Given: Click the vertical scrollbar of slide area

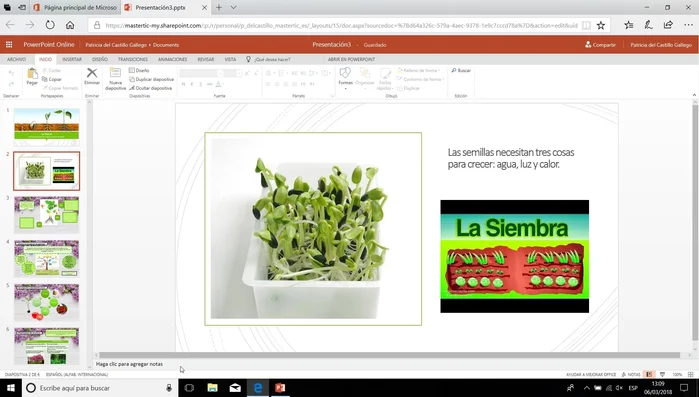Looking at the screenshot, I should (695, 223).
